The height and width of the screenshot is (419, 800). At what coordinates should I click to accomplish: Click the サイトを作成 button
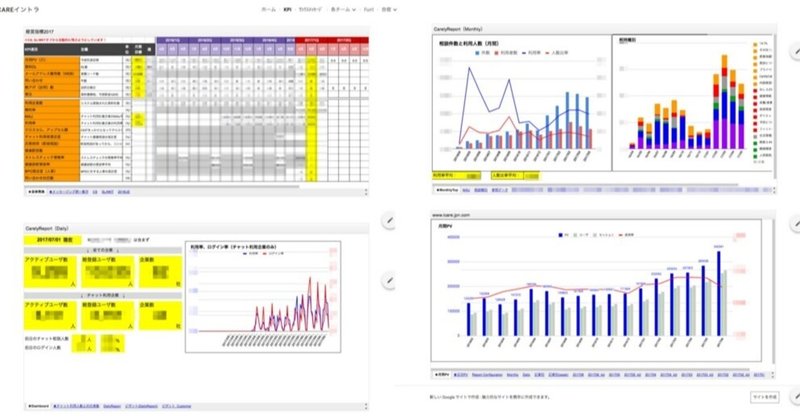click(x=764, y=397)
